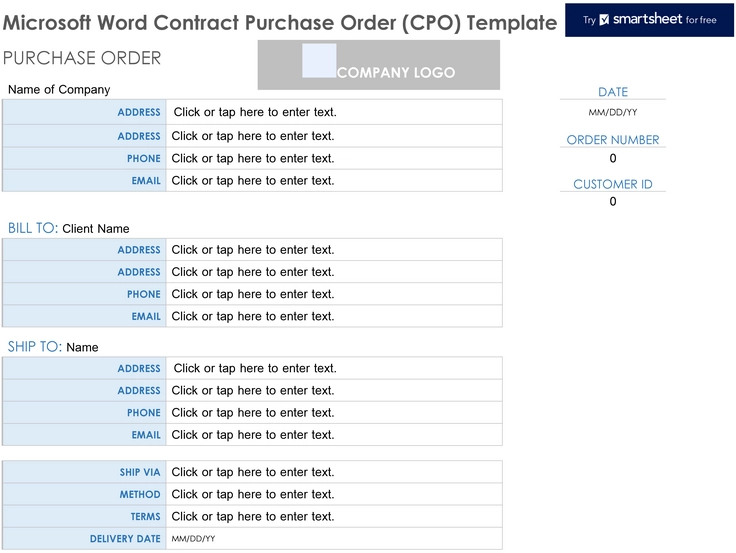Select the DELIVERY DATE MM/DD/YY field
Viewport: 736px width, 553px height.
[x=334, y=539]
